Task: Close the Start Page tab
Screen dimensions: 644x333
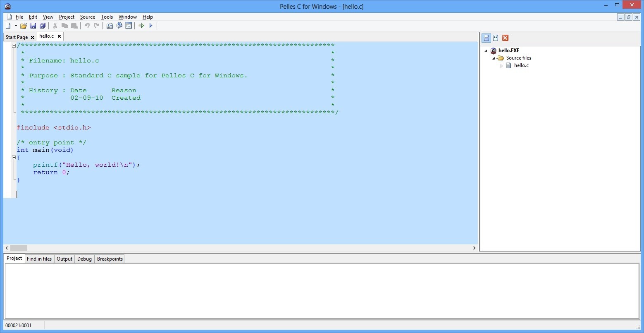Action: click(33, 37)
